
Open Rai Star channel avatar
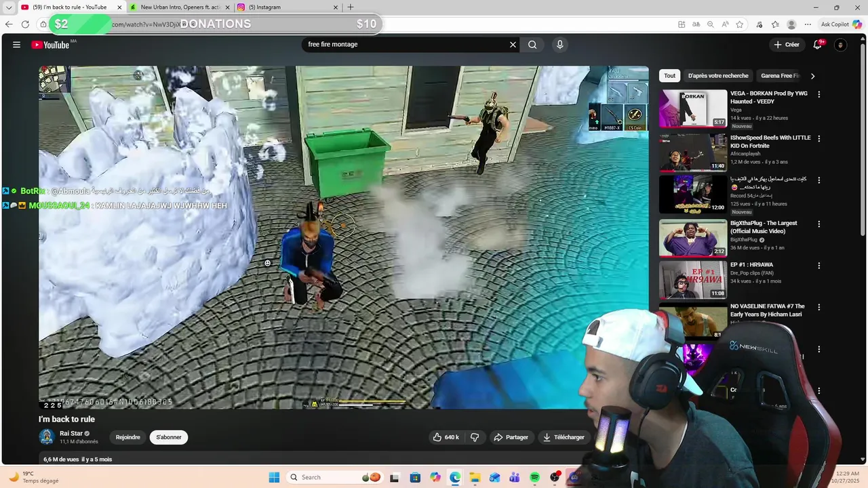pyautogui.click(x=47, y=436)
